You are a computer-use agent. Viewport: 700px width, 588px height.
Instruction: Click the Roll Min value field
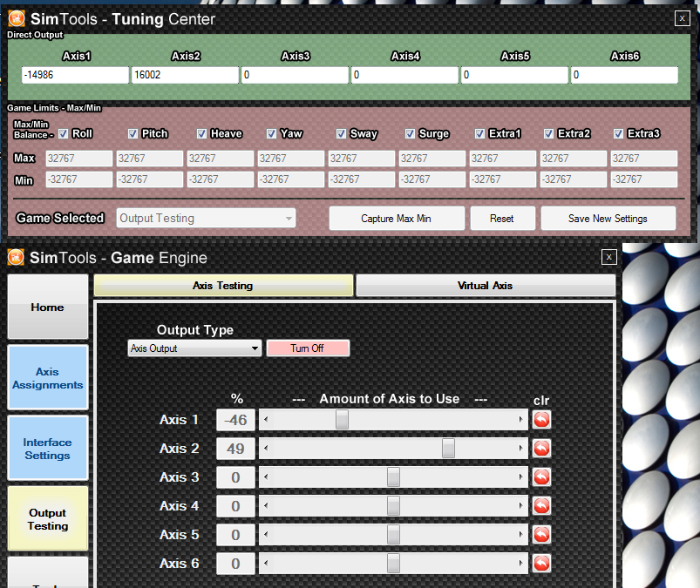[x=79, y=179]
